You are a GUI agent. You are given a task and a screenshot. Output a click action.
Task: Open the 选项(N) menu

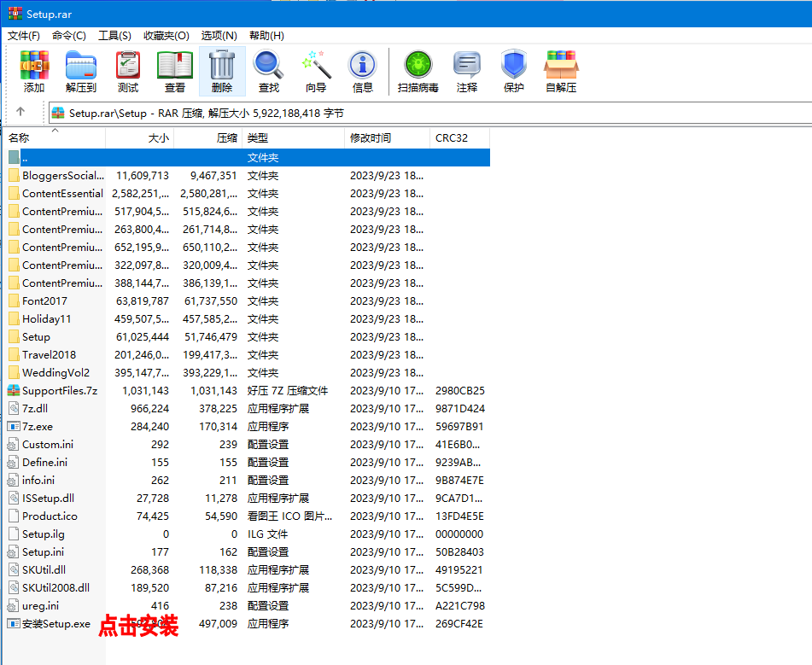[219, 35]
